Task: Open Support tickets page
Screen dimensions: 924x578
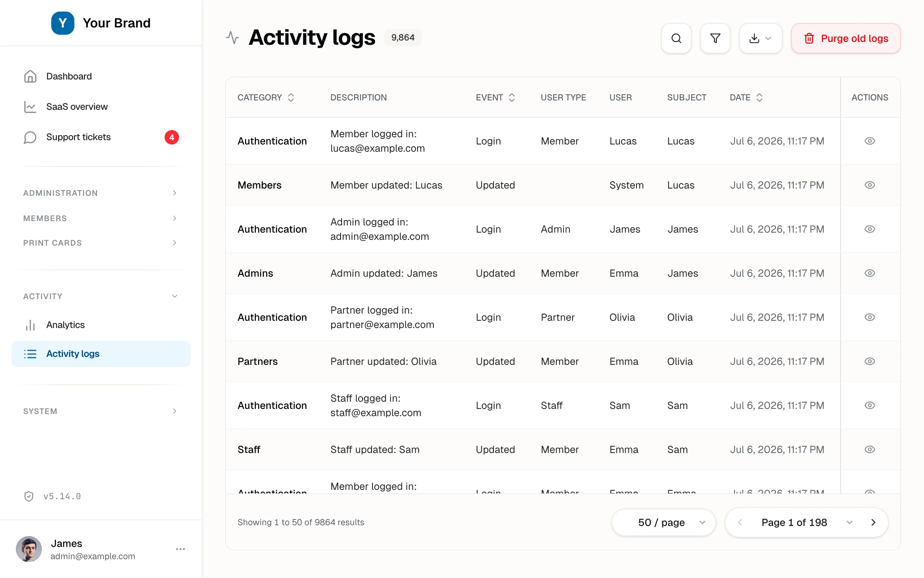Action: pyautogui.click(x=101, y=137)
